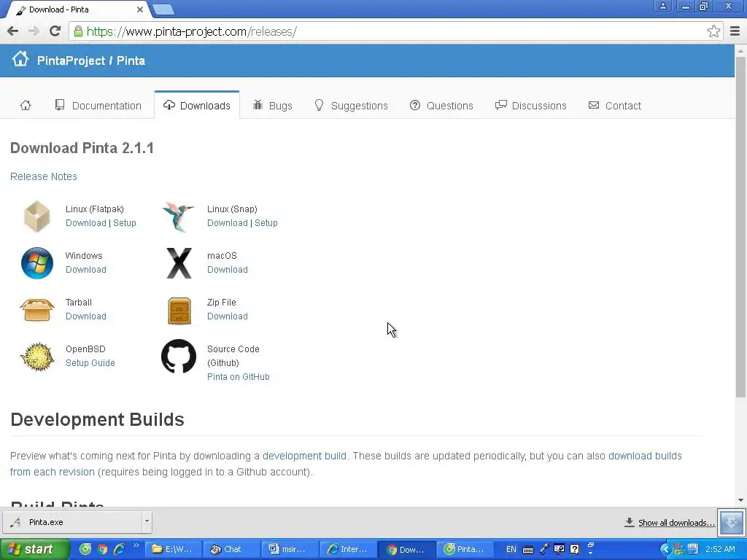
Task: Reload the page with the refresh icon
Action: pyautogui.click(x=55, y=31)
